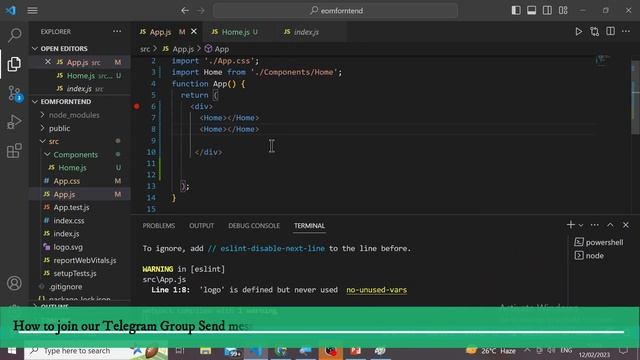
Task: Go back with the left arrow
Action: 185,11
